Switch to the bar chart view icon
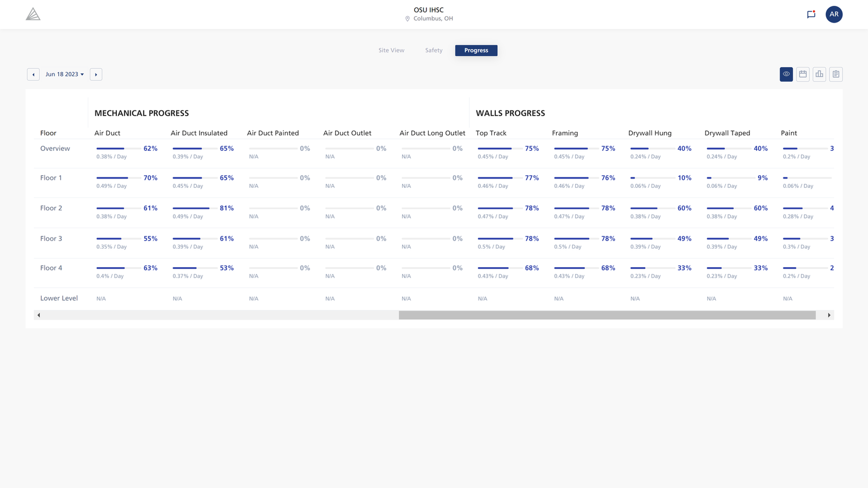Image resolution: width=868 pixels, height=488 pixels. pyautogui.click(x=819, y=74)
